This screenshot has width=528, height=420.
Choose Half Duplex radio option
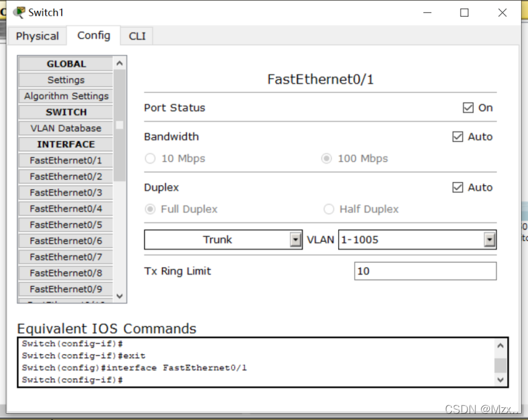329,209
